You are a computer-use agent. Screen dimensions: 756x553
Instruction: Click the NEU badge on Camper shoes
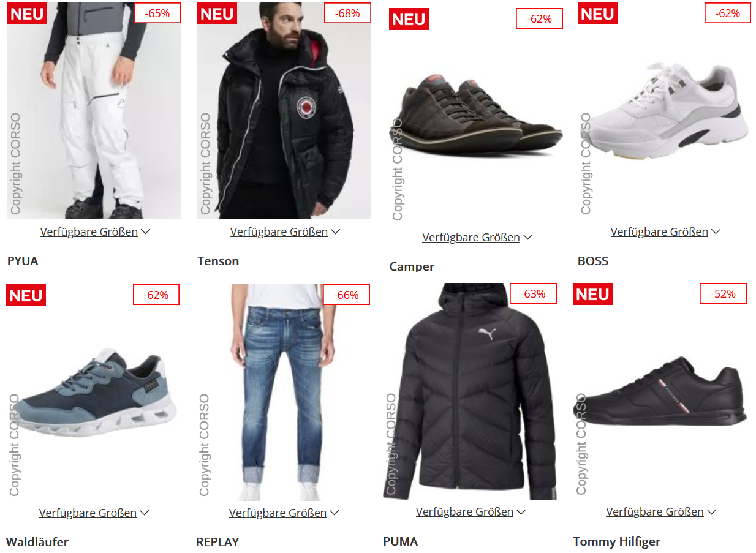[x=409, y=19]
